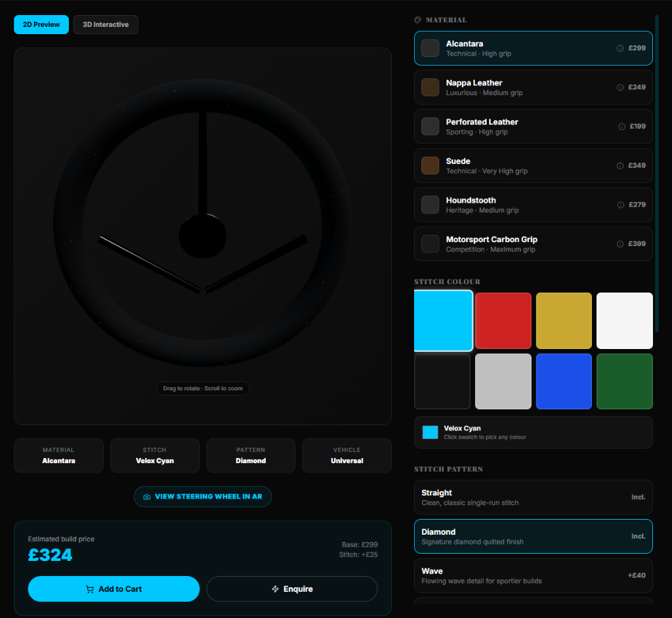Switch to 3D Interactive tab
The image size is (672, 618).
click(106, 24)
